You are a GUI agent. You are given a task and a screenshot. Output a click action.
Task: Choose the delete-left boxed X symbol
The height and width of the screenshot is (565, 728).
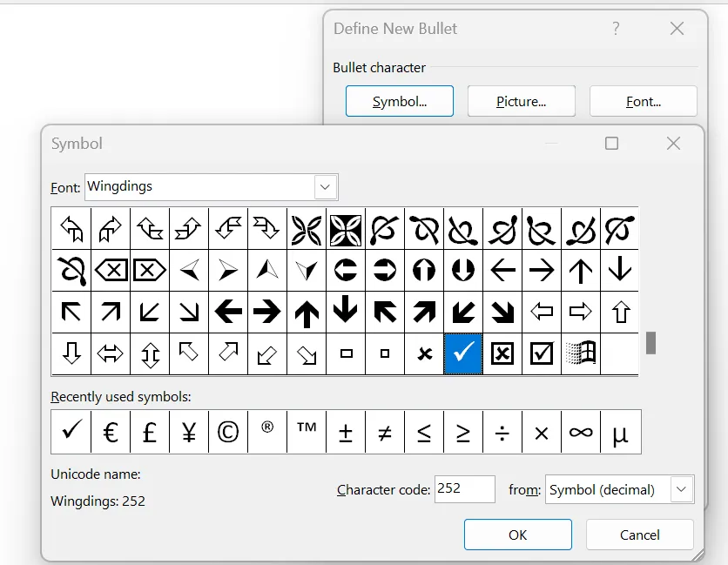click(x=111, y=270)
